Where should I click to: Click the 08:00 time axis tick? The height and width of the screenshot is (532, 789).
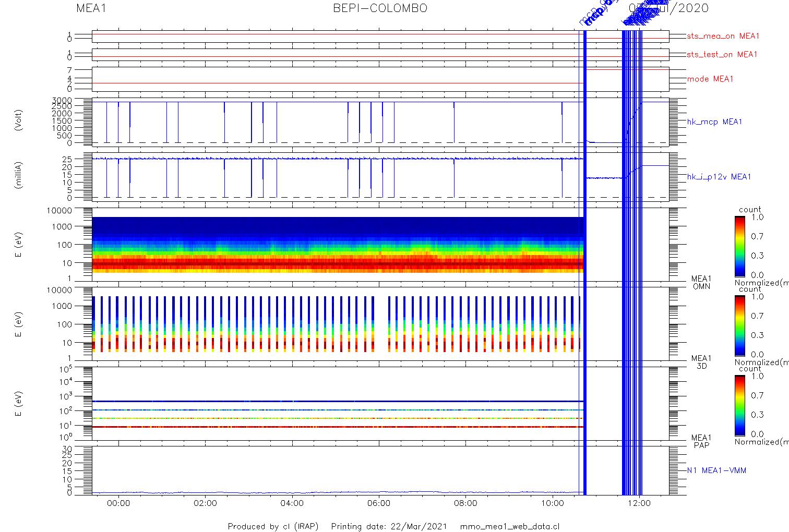(465, 503)
